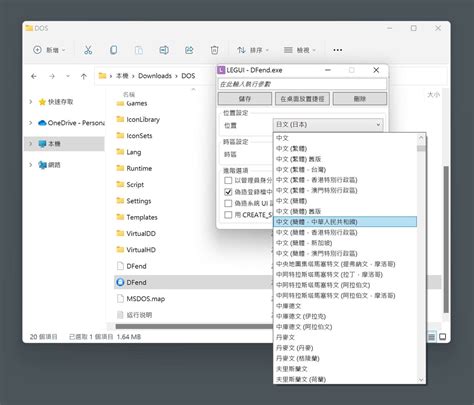Select the Script folder
The image size is (474, 405).
coord(130,185)
